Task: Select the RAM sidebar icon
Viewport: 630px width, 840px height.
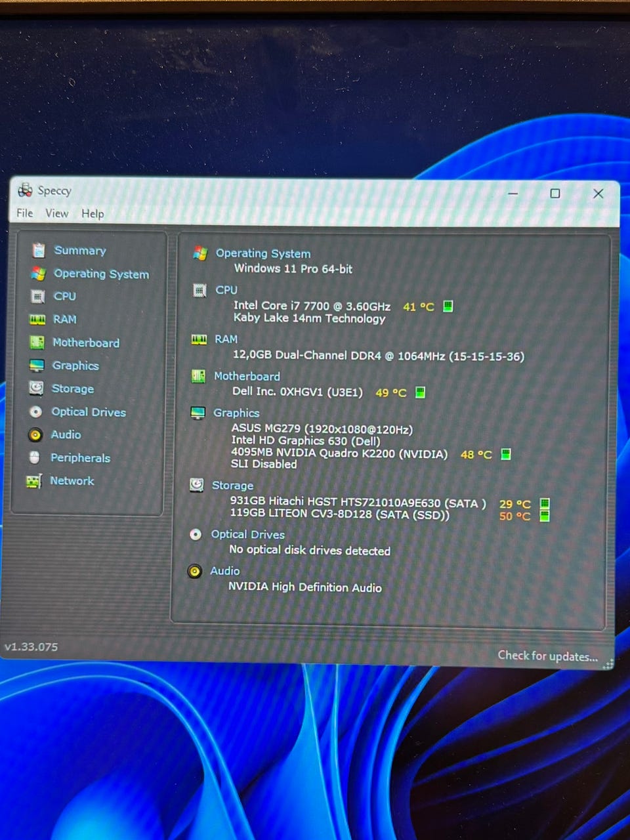Action: (37, 320)
